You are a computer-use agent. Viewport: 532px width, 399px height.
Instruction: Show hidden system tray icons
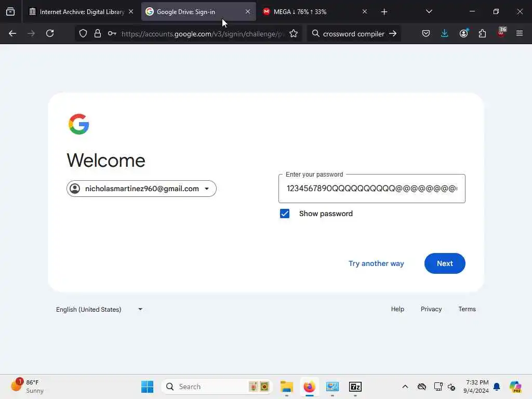point(405,387)
